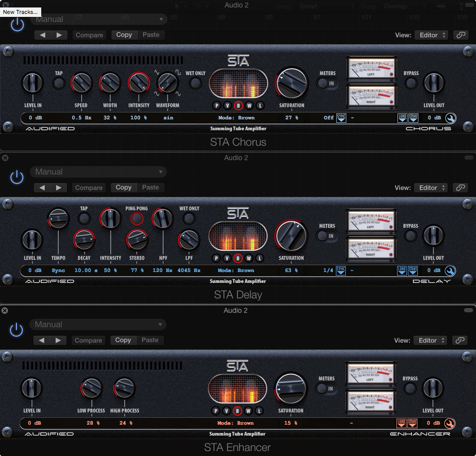Viewport: 476px width, 456px height.
Task: Click SPEED knob on the Chorus
Action: pyautogui.click(x=81, y=83)
